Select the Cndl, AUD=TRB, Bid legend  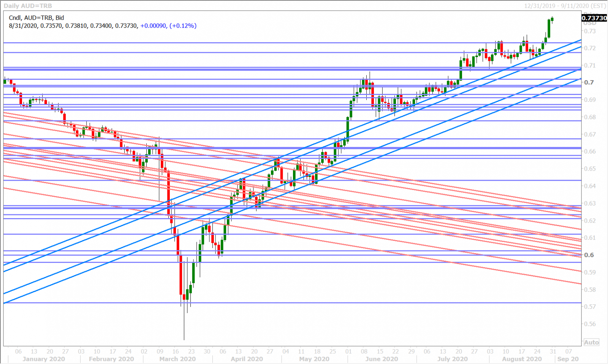(36, 17)
